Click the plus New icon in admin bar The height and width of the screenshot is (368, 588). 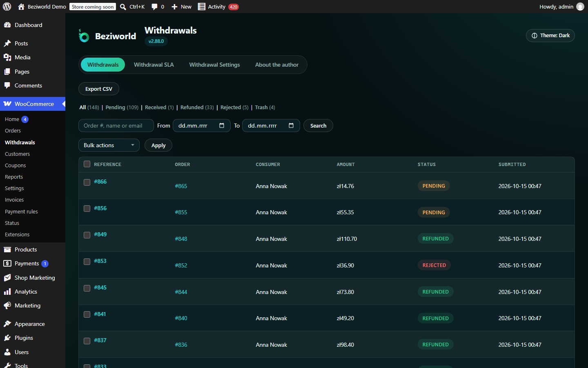(x=174, y=7)
